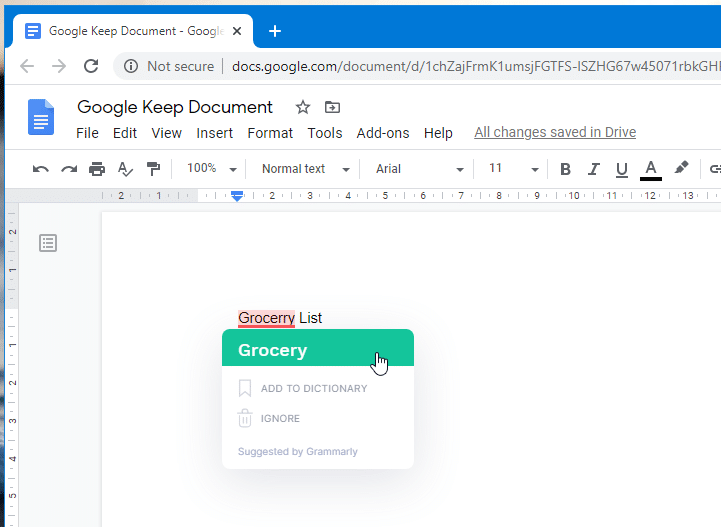The height and width of the screenshot is (527, 721).
Task: Click the Undo arrow in toolbar
Action: pyautogui.click(x=41, y=169)
